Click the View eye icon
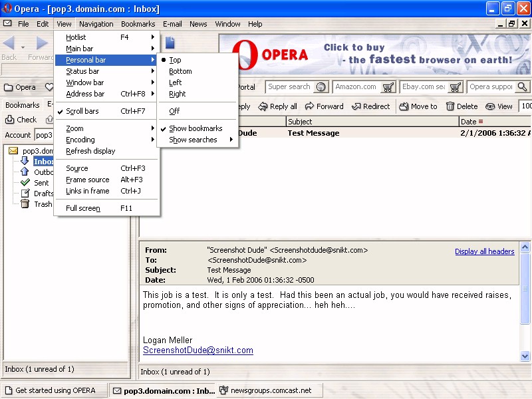 tap(490, 106)
